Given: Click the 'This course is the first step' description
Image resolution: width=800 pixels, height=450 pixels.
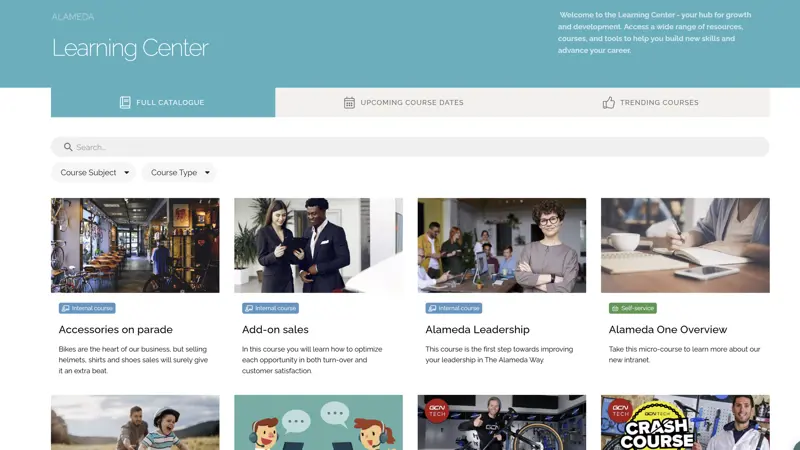Looking at the screenshot, I should click(x=499, y=355).
